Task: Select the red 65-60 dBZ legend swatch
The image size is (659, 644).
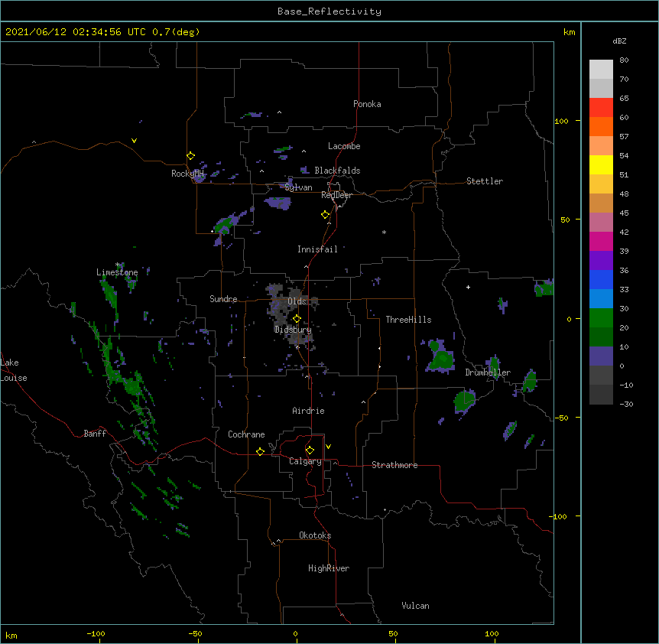Action: 601,107
